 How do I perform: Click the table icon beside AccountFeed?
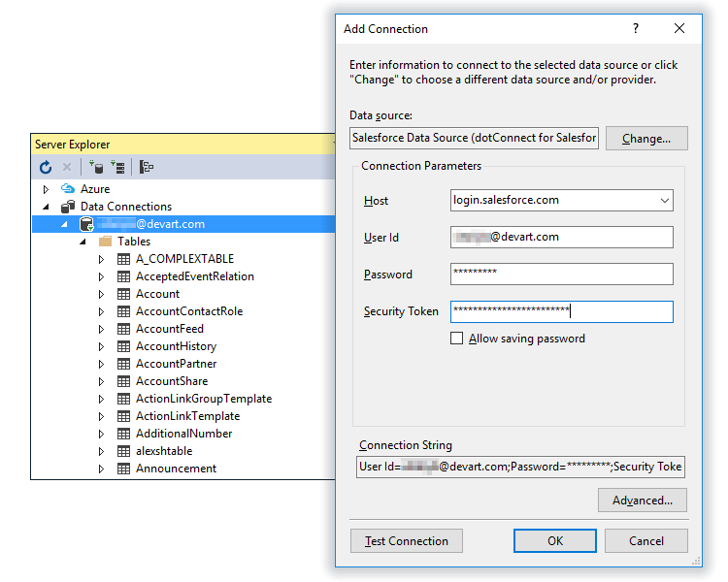pyautogui.click(x=123, y=329)
